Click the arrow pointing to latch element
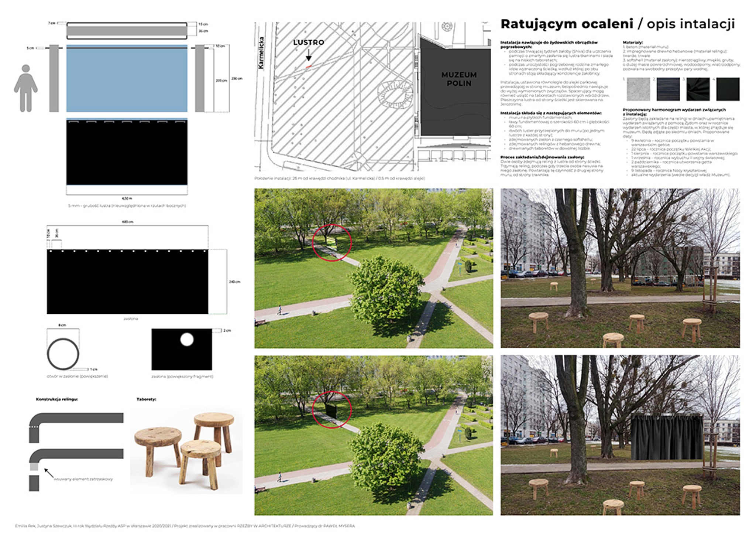This screenshot has width=756, height=535. (49, 473)
